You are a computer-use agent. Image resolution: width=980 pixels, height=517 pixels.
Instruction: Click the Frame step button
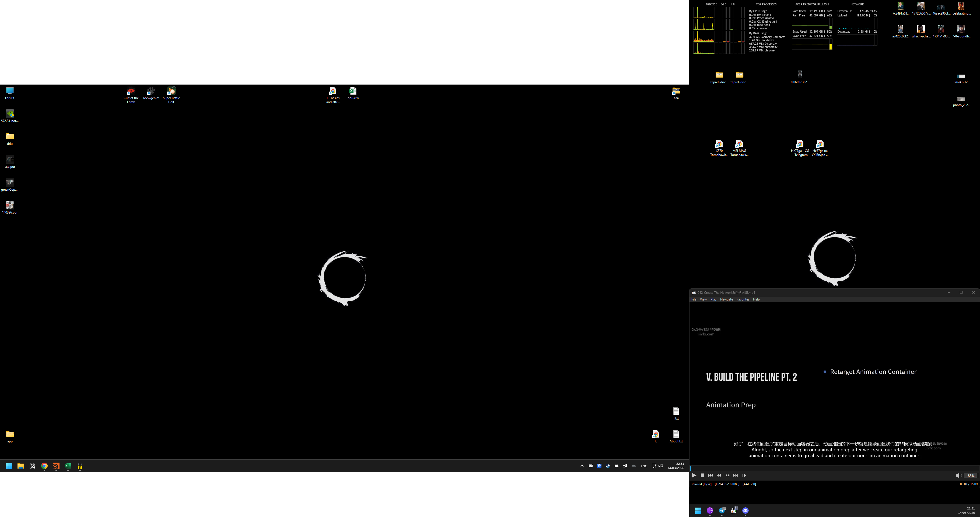point(744,475)
